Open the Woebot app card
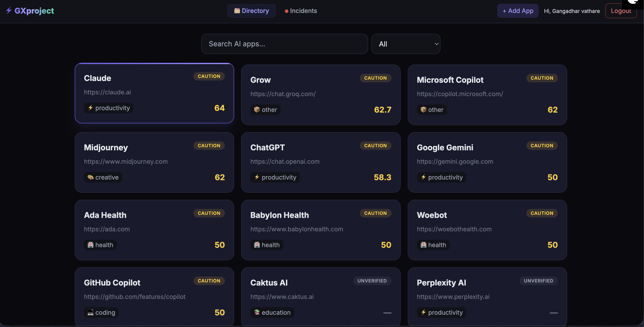644x327 pixels. [x=487, y=230]
